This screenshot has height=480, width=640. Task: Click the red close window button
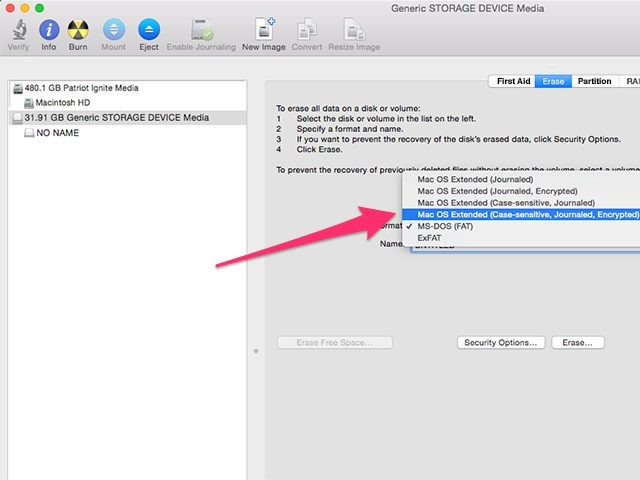point(10,8)
